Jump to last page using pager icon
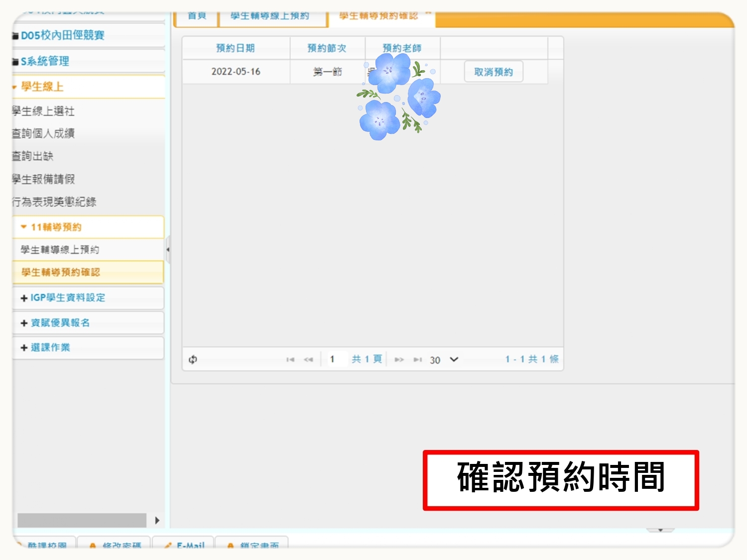Image resolution: width=747 pixels, height=560 pixels. [417, 359]
